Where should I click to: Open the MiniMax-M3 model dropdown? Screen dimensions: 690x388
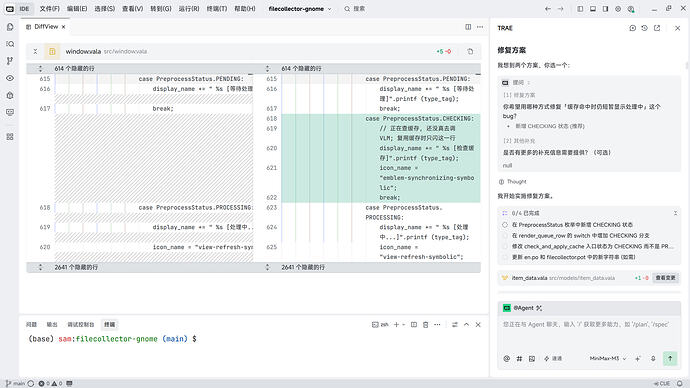click(x=608, y=359)
